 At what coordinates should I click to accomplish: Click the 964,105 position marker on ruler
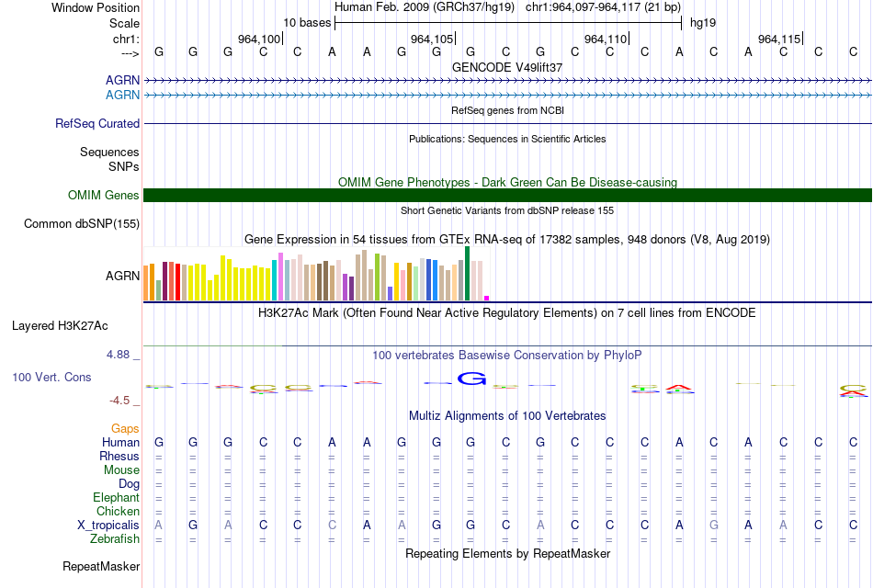pos(433,39)
